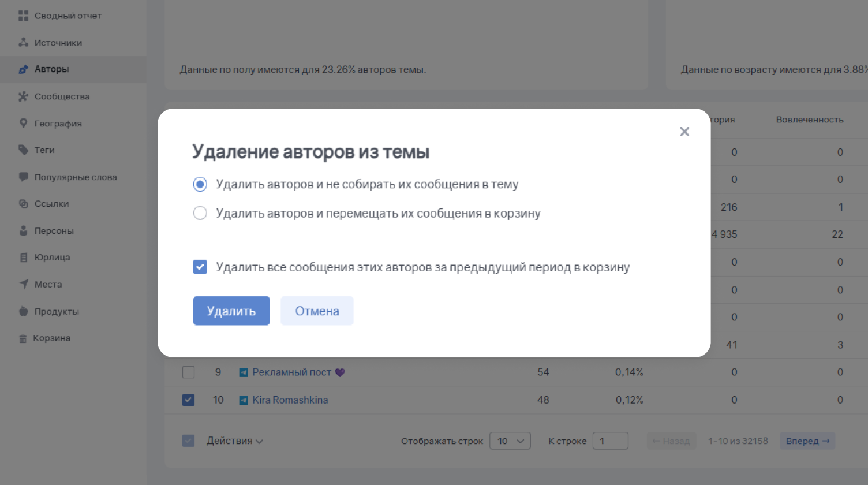Viewport: 868px width, 485px height.
Task: Click the Отмена button
Action: (x=317, y=311)
